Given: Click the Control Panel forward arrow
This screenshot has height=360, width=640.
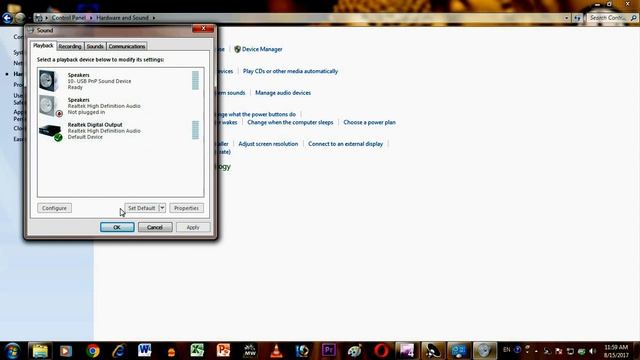Looking at the screenshot, I should click(x=20, y=18).
